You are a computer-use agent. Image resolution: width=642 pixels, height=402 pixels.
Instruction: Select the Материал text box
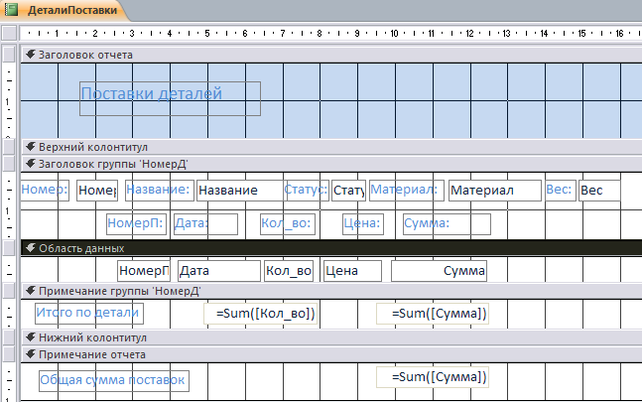[x=495, y=190]
